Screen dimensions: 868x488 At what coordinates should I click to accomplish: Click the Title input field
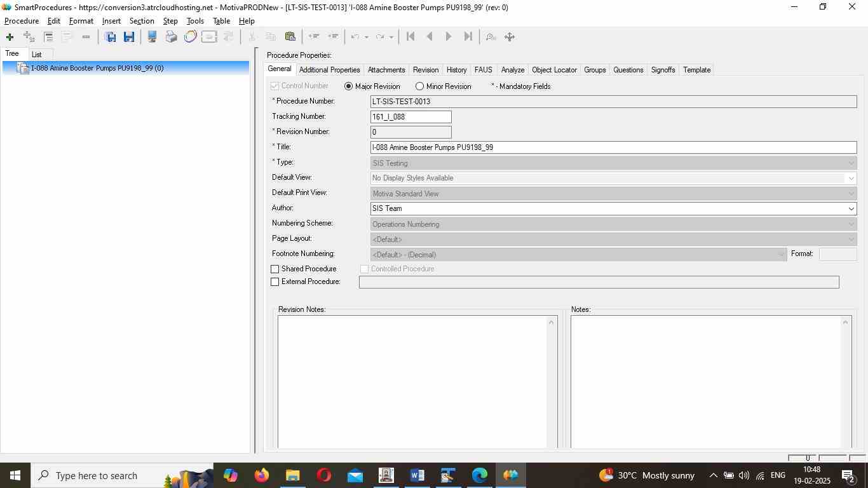point(613,147)
